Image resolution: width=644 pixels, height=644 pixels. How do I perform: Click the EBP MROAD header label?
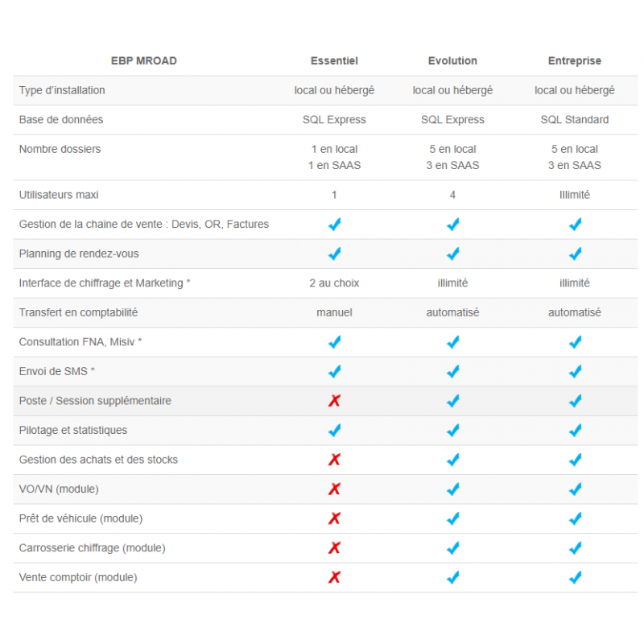coord(144,60)
